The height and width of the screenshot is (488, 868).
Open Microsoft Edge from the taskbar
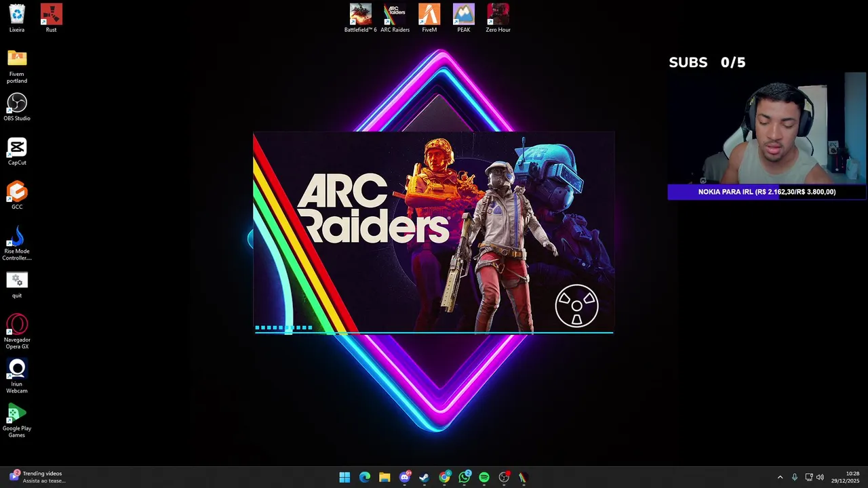[365, 477]
